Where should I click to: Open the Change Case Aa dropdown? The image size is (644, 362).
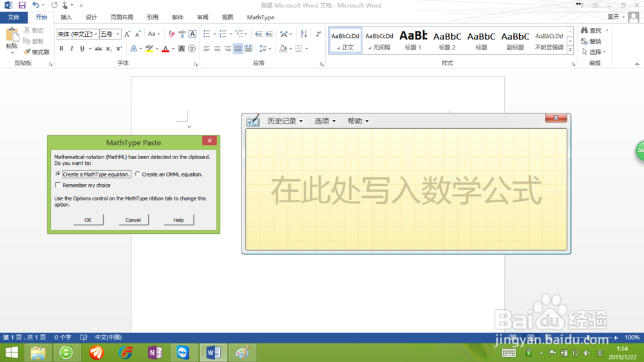tap(154, 34)
